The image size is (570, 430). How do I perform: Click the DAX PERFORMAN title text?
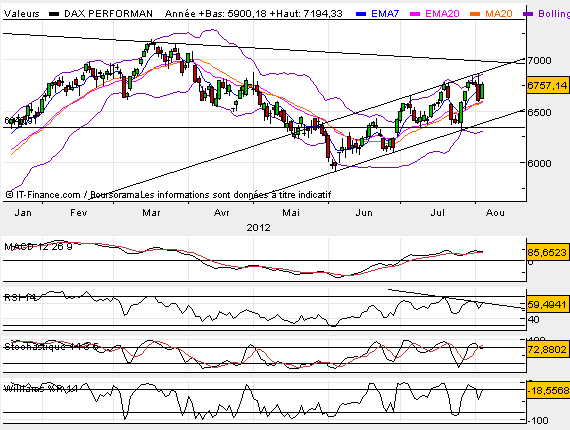(108, 14)
